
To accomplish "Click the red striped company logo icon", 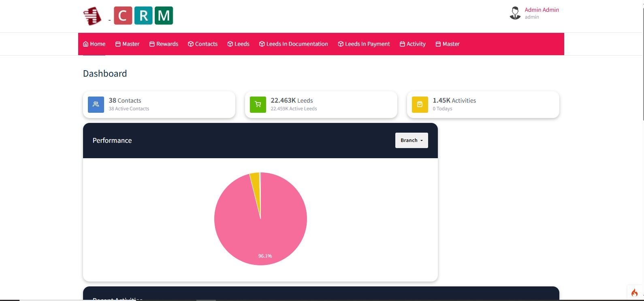I will click(x=92, y=16).
